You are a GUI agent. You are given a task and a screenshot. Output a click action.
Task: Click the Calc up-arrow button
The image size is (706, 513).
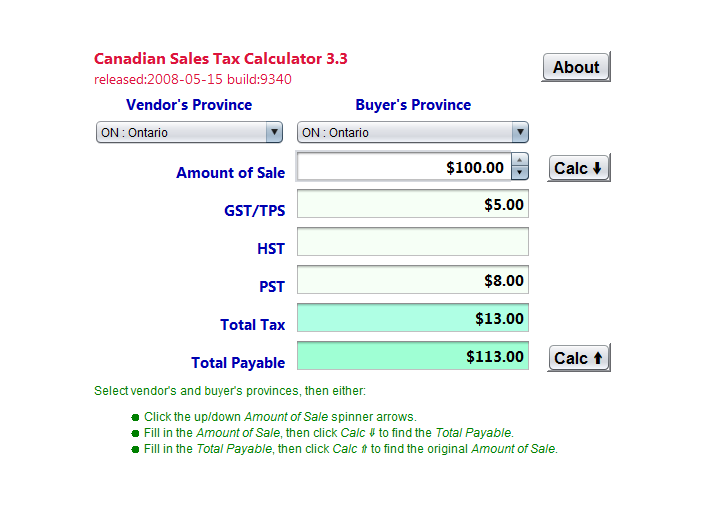[x=579, y=358]
